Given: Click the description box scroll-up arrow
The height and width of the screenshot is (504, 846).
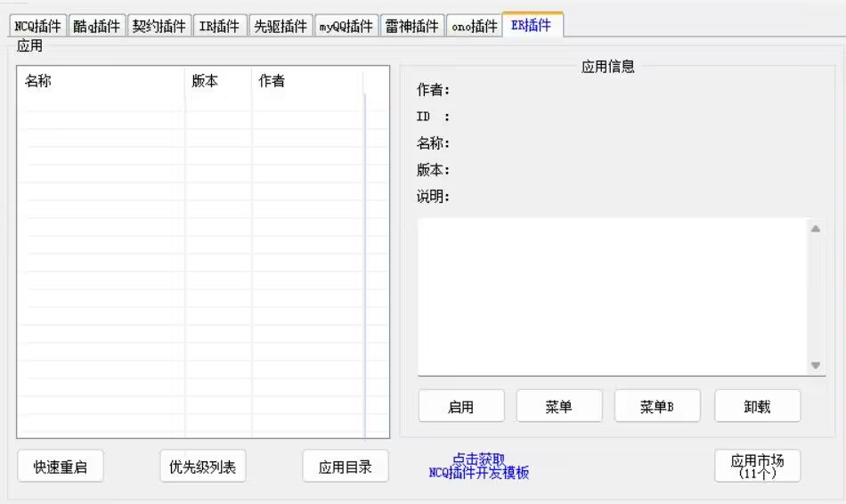Looking at the screenshot, I should click(816, 229).
